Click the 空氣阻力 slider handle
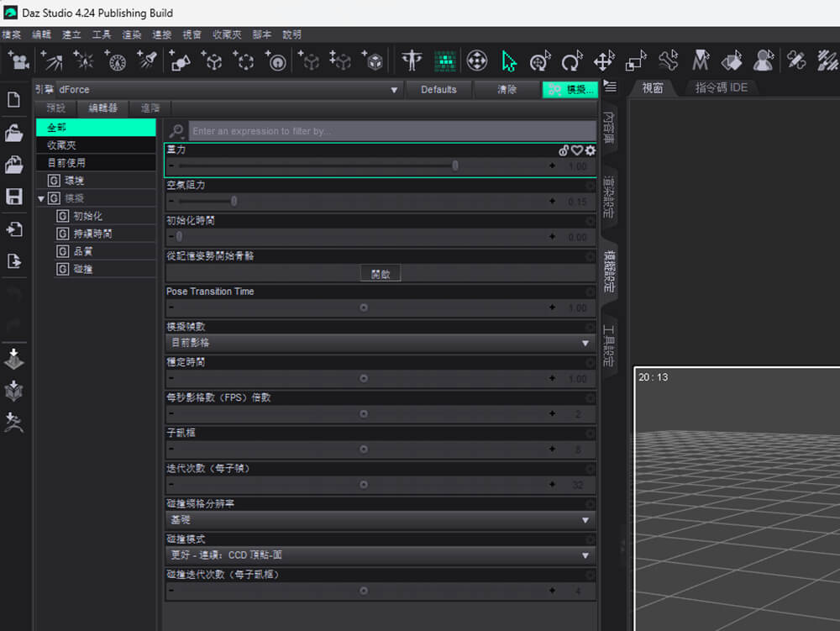Screen dimensions: 840x631 (x=234, y=202)
